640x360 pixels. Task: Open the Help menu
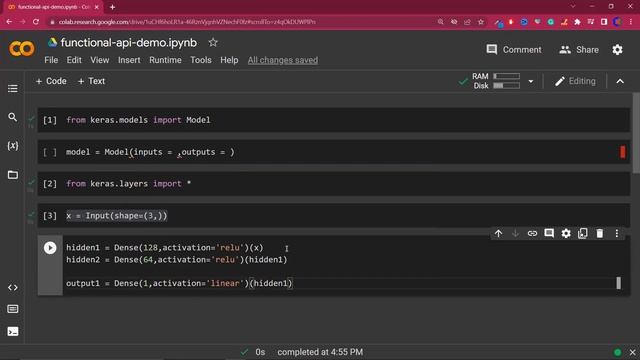point(229,60)
